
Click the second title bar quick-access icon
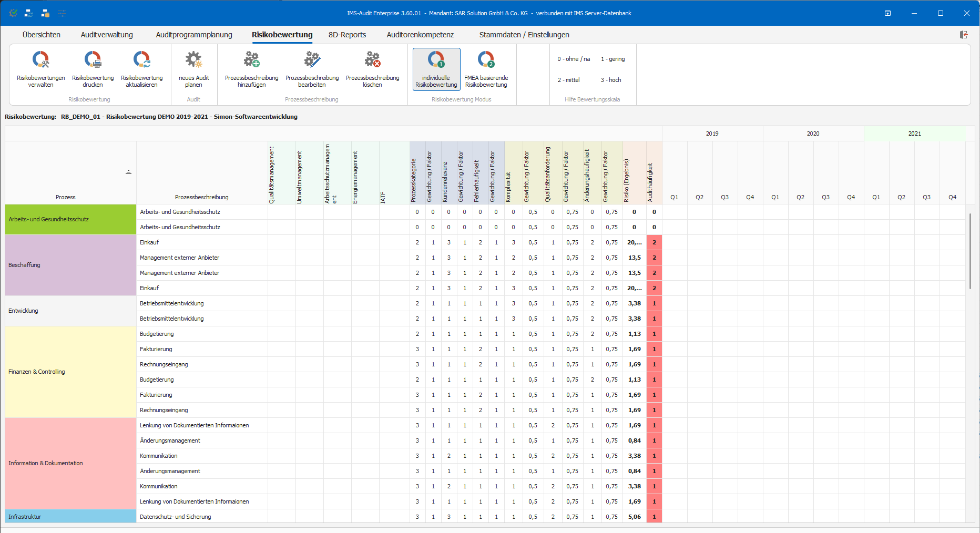(x=29, y=13)
